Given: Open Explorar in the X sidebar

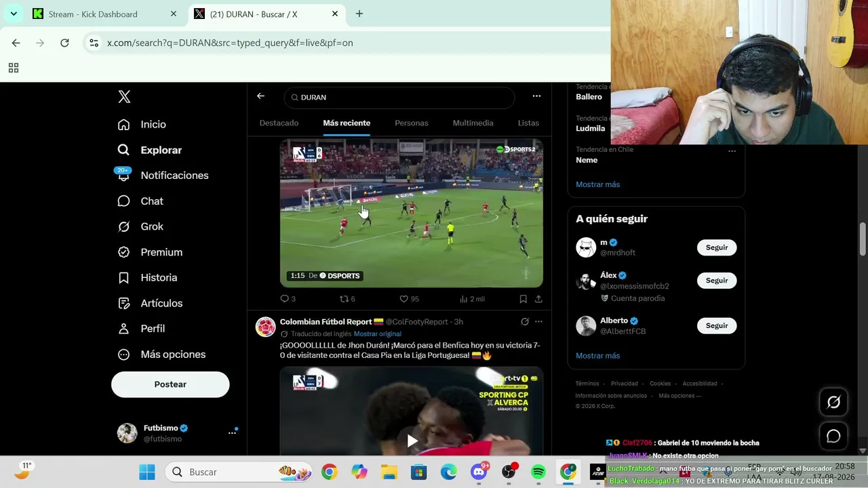Looking at the screenshot, I should tap(149, 150).
